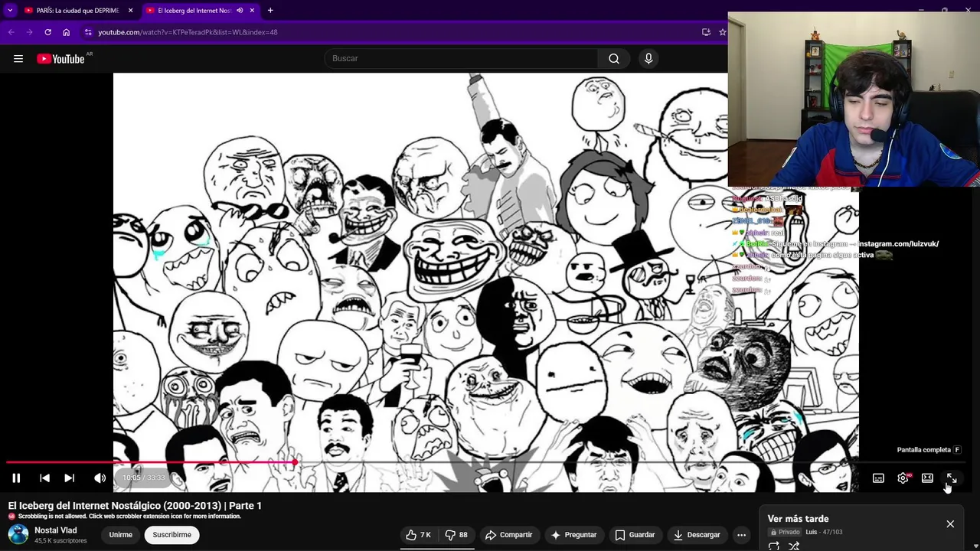Dislike the video (88)
The height and width of the screenshot is (551, 980).
(456, 535)
